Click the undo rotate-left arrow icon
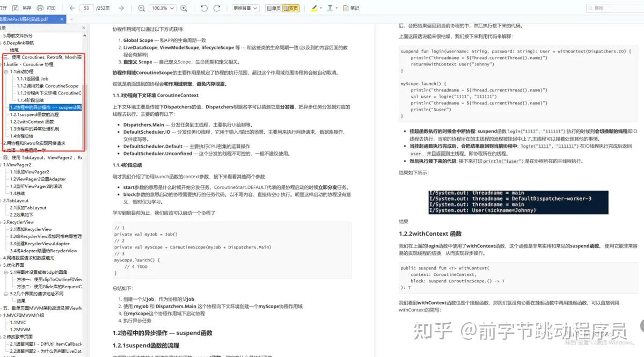Image resolution: width=644 pixels, height=357 pixels. point(203,8)
